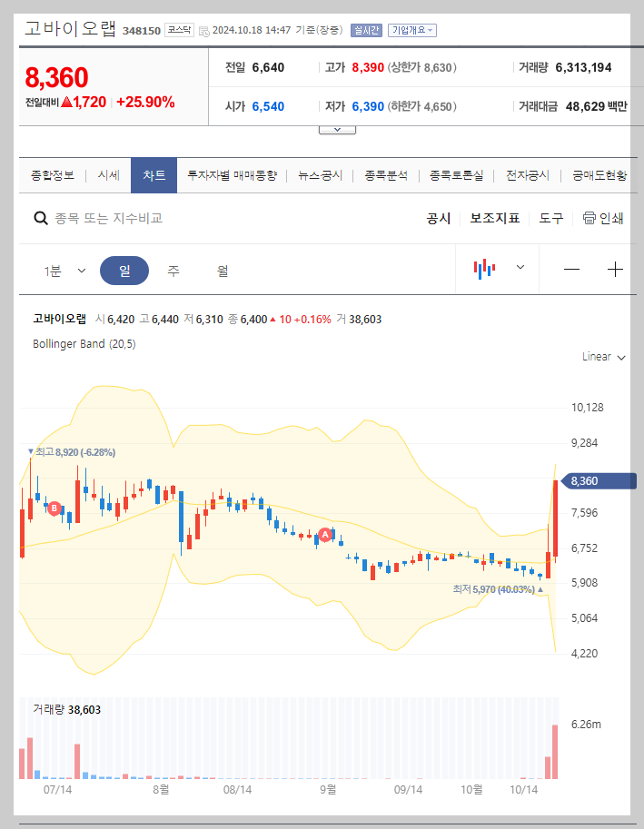Open the 보조지표 indicator panel
The image size is (644, 829).
click(495, 218)
